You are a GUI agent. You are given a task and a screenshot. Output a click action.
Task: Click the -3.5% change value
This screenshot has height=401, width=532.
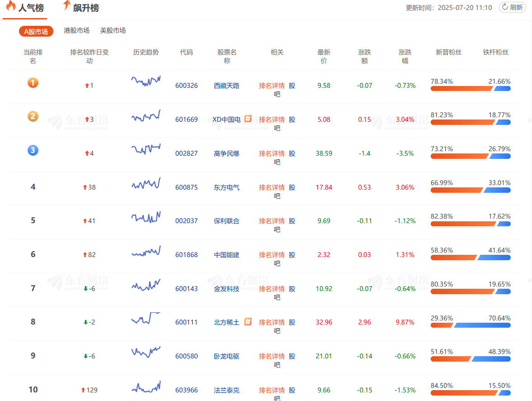(x=405, y=153)
